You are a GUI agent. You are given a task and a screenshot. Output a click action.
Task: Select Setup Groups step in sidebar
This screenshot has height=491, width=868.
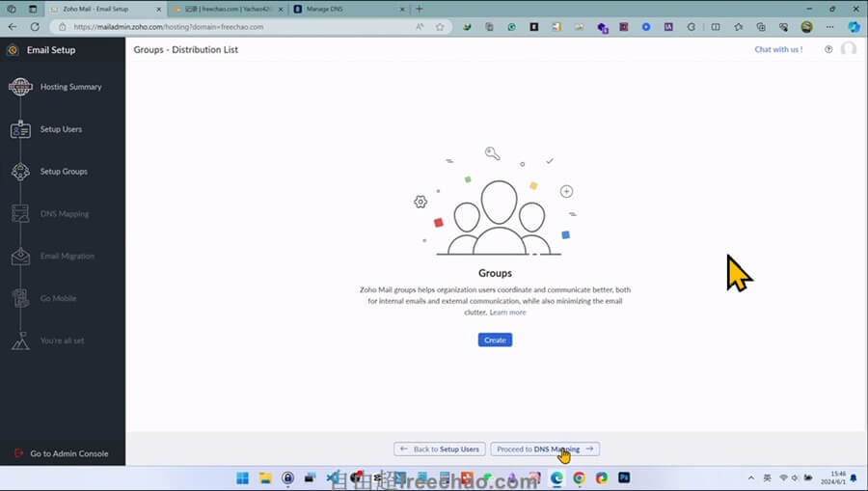pos(64,172)
